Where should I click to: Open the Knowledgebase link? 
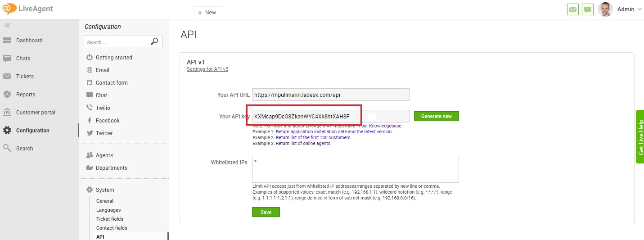tap(386, 126)
